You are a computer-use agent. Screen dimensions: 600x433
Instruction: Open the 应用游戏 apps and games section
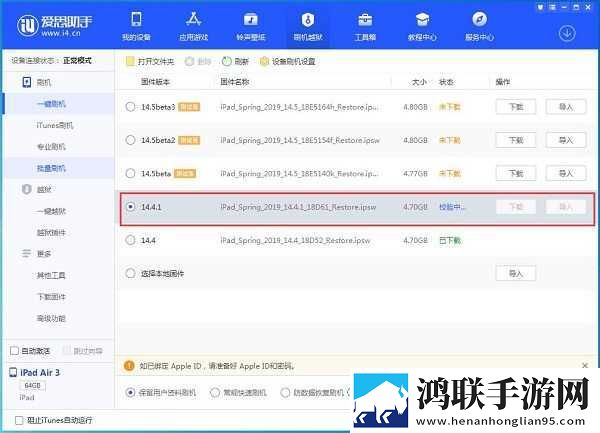(194, 26)
